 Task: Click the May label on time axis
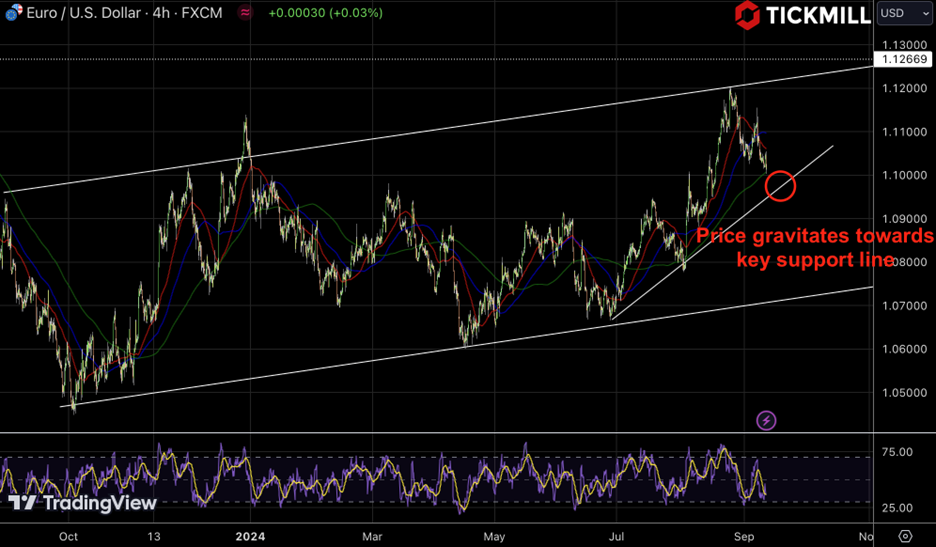494,536
